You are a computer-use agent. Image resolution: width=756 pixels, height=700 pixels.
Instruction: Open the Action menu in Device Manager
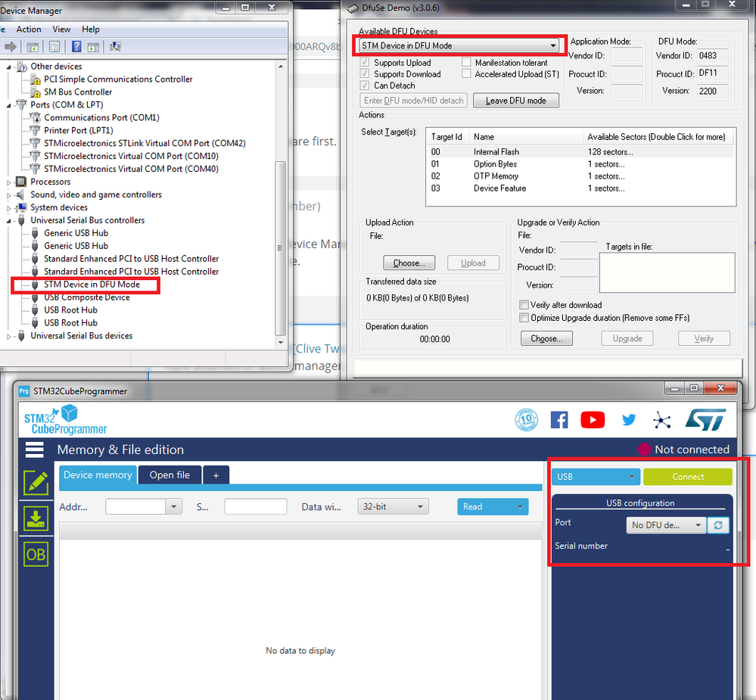click(x=29, y=30)
